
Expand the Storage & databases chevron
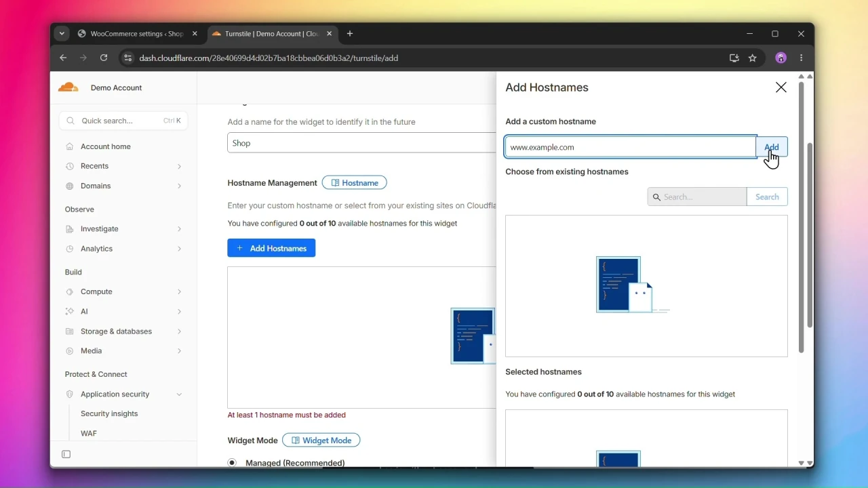179,331
